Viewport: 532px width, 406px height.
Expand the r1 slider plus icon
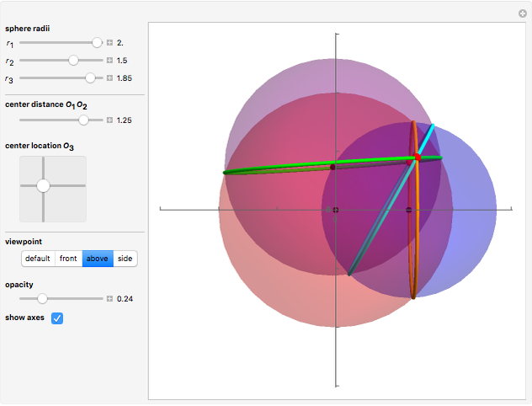click(109, 42)
